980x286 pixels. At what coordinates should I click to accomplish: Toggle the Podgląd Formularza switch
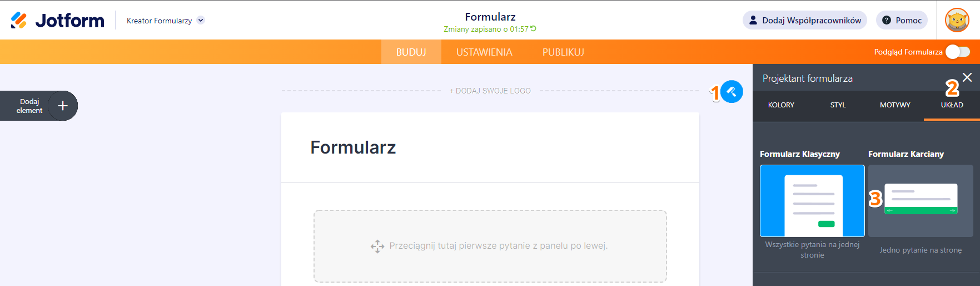(958, 52)
